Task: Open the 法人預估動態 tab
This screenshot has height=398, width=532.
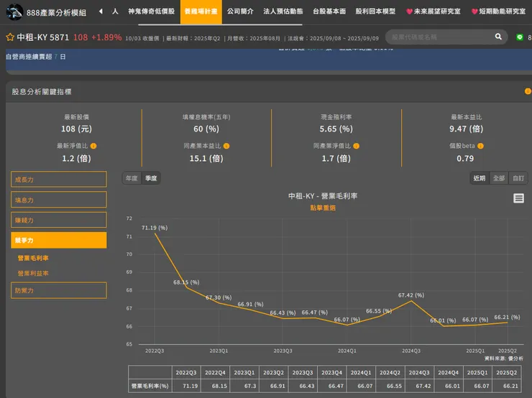Action: [x=283, y=11]
